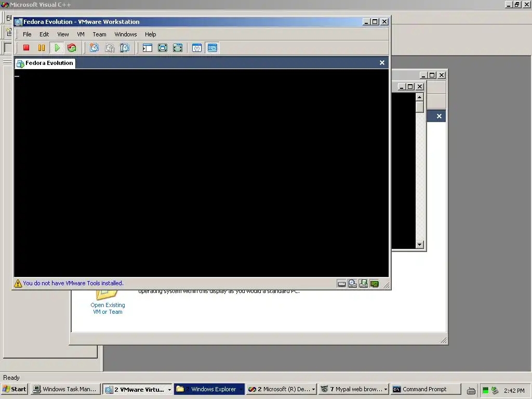Image resolution: width=532 pixels, height=399 pixels.
Task: Enter Full Screen mode via toolbar icon
Action: [178, 48]
